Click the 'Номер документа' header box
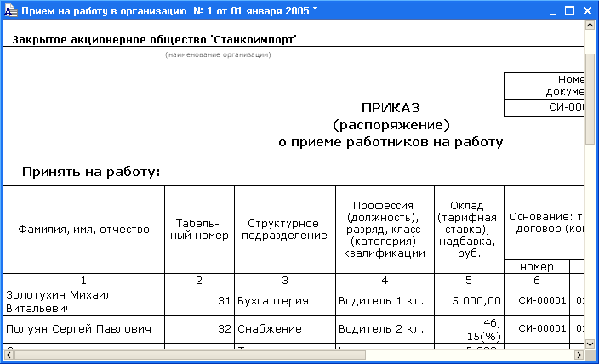The image size is (599, 364). click(544, 86)
